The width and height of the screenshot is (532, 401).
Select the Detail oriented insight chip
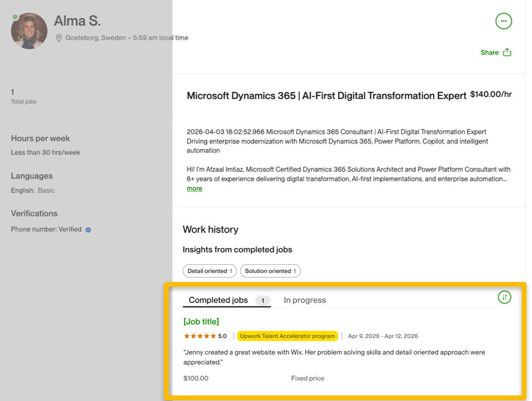(x=209, y=271)
